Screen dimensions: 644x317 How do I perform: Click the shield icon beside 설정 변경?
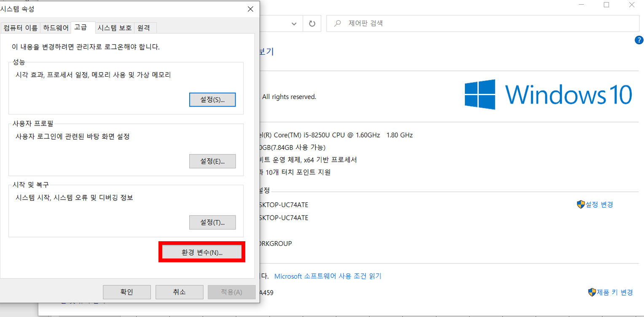(x=581, y=205)
